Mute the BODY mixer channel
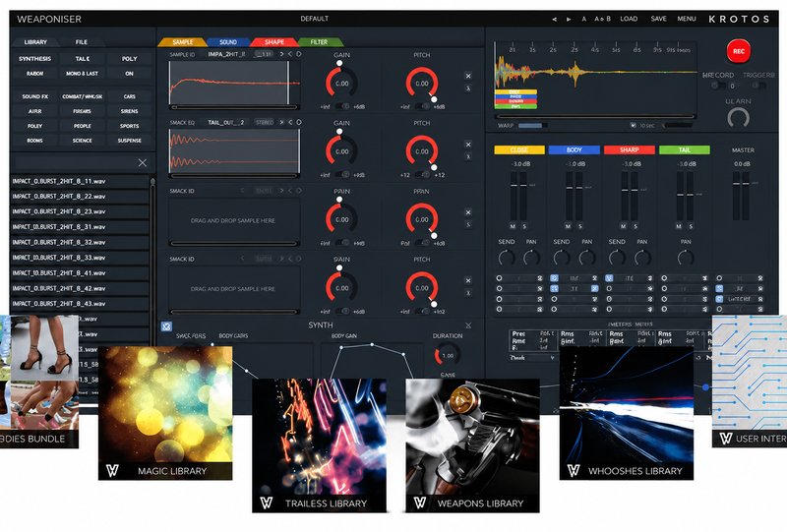787x532 pixels. click(568, 226)
